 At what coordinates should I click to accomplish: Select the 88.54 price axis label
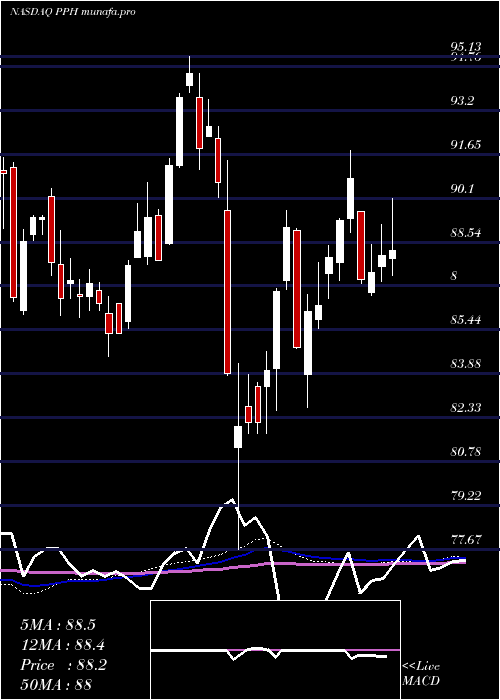tap(466, 233)
